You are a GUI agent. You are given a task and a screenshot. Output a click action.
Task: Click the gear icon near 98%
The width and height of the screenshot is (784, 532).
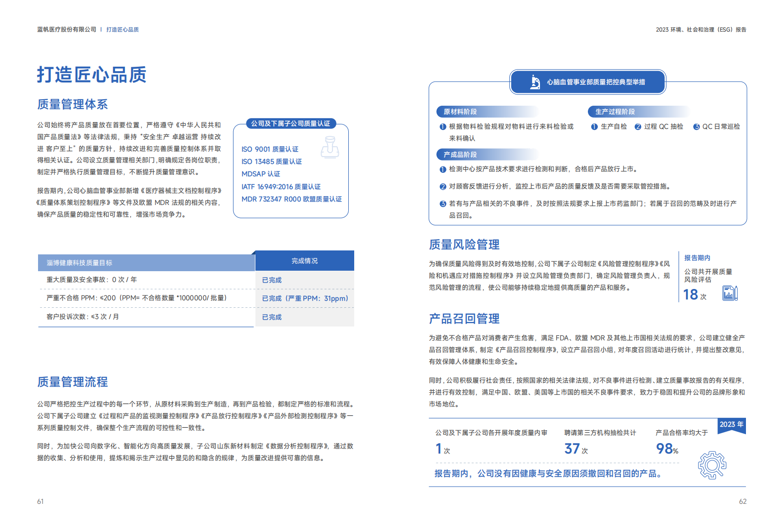(x=712, y=465)
